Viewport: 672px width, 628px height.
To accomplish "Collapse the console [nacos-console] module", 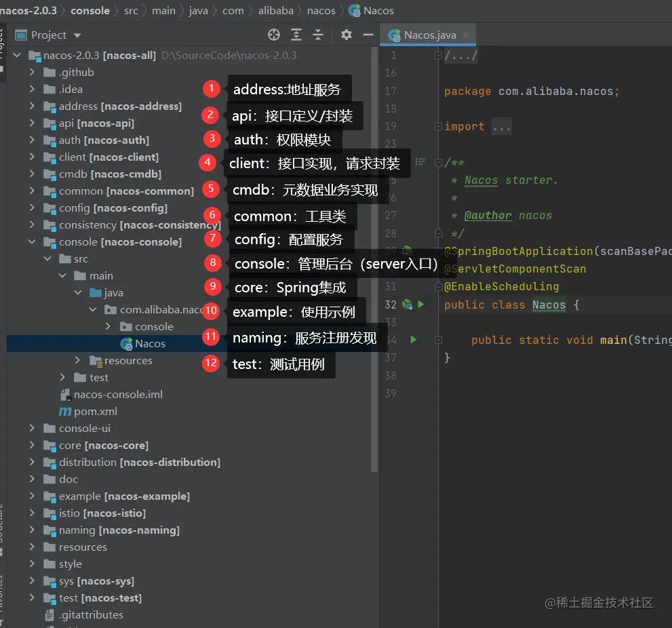I will click(x=32, y=241).
